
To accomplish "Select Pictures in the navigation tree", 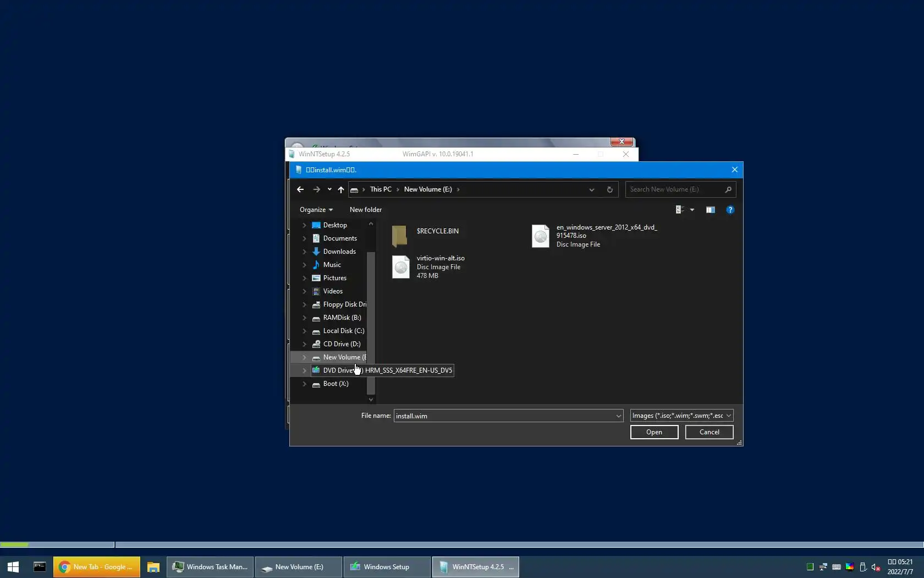I will pyautogui.click(x=335, y=278).
